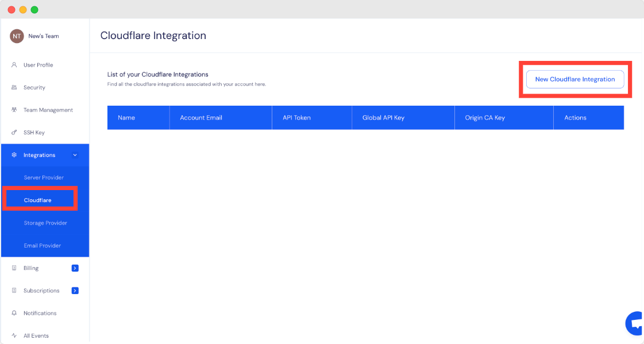The height and width of the screenshot is (344, 644).
Task: Open Notifications via the bell icon
Action: (x=13, y=313)
